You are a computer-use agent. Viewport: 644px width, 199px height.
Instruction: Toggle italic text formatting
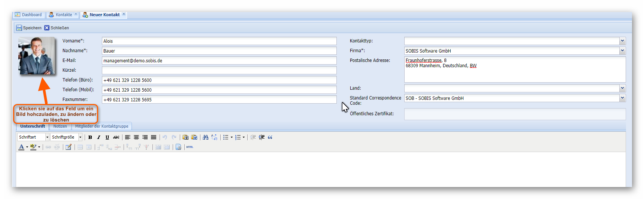coord(99,137)
